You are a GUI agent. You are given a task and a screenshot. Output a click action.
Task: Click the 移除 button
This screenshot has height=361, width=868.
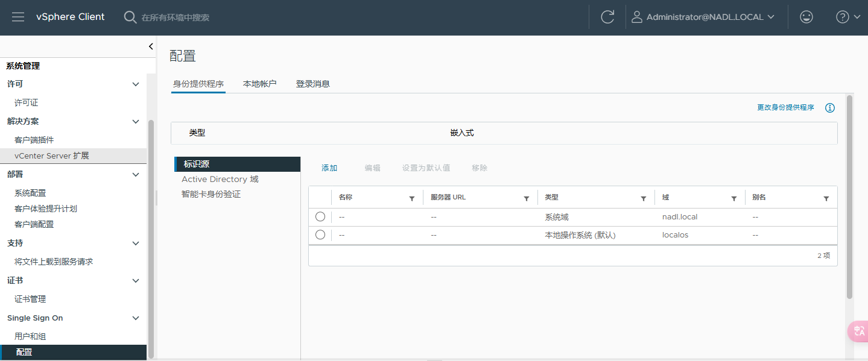pos(480,168)
